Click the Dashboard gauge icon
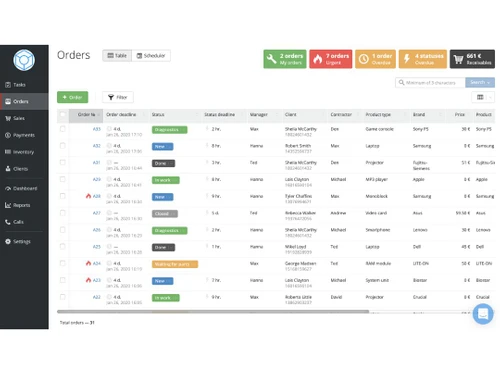Screen dimensions: 500x375 (8, 189)
